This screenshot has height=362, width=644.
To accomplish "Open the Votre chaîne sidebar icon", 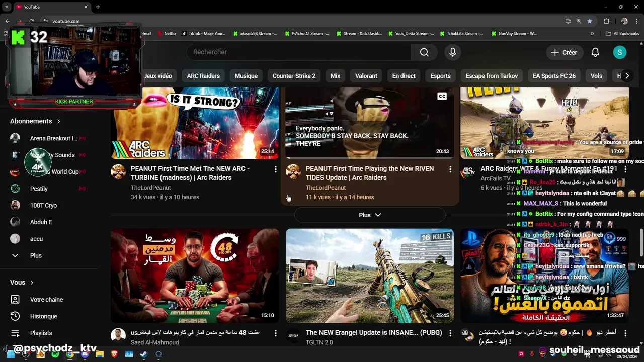I will 15,300.
